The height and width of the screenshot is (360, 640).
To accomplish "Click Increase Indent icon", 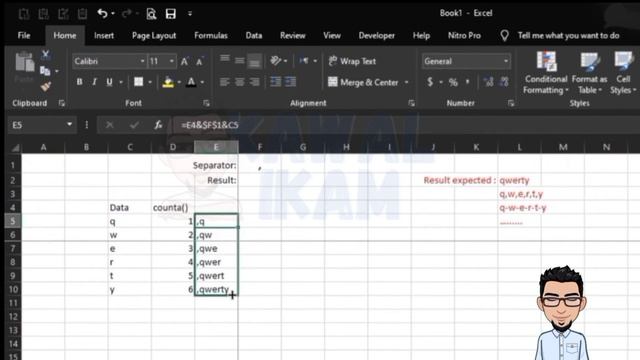I will [291, 82].
